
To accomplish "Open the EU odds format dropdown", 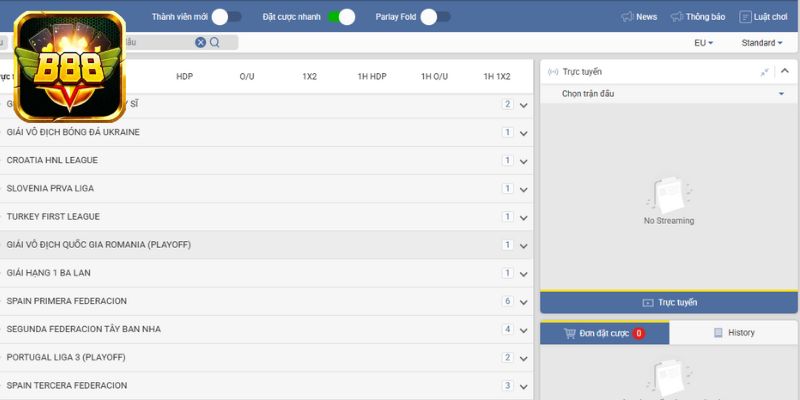I will pyautogui.click(x=703, y=43).
